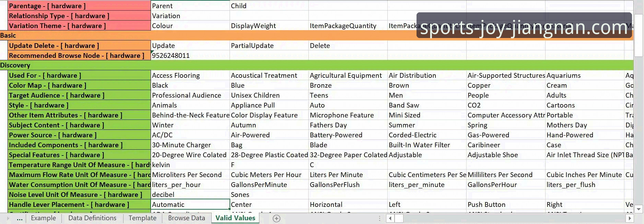This screenshot has width=644, height=224.
Task: Select the cell containing 9526248011
Action: pos(190,55)
